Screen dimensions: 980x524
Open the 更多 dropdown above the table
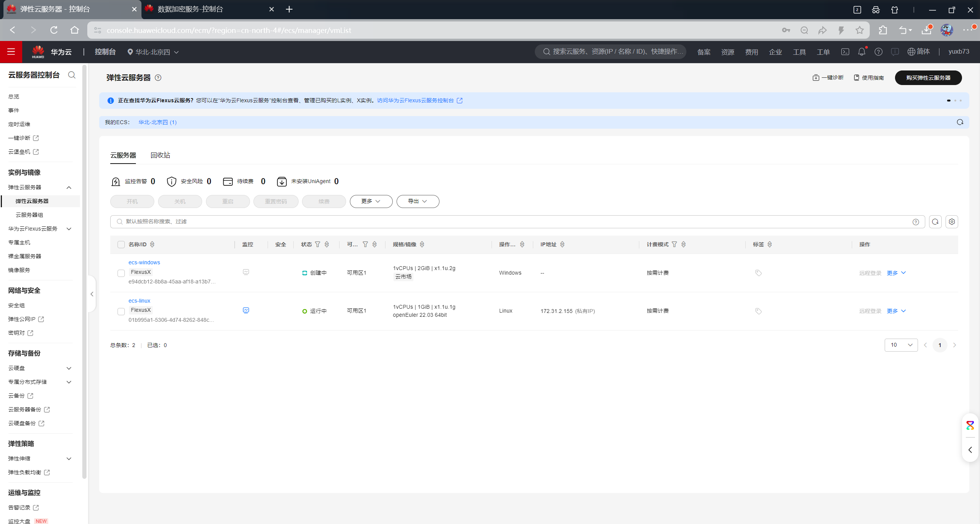coord(371,201)
